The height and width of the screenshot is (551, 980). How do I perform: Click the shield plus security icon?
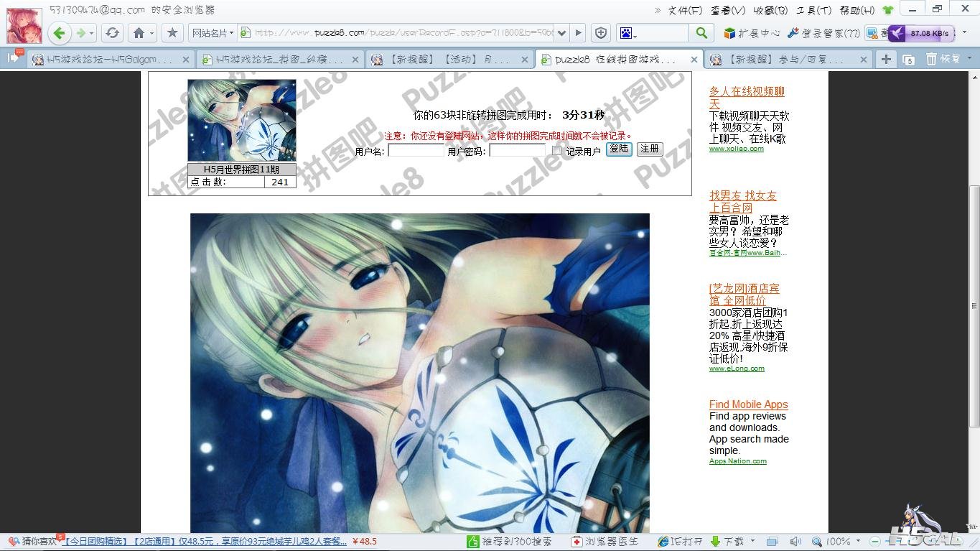pyautogui.click(x=602, y=33)
